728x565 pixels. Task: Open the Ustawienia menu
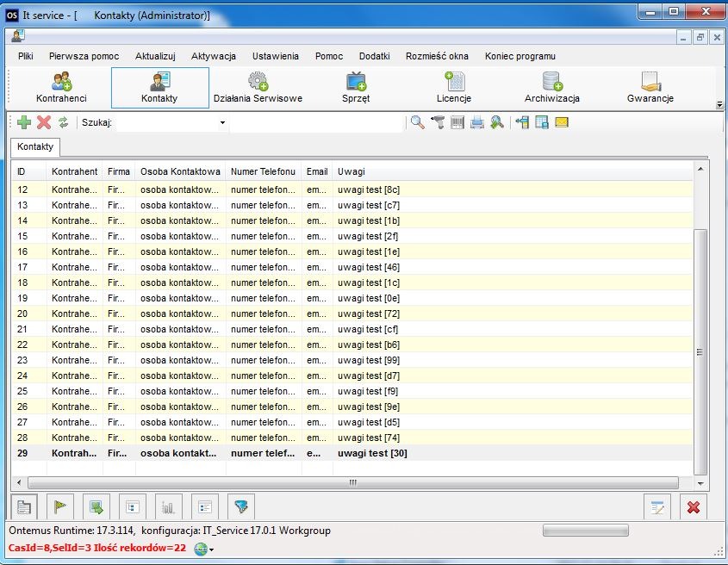click(275, 56)
